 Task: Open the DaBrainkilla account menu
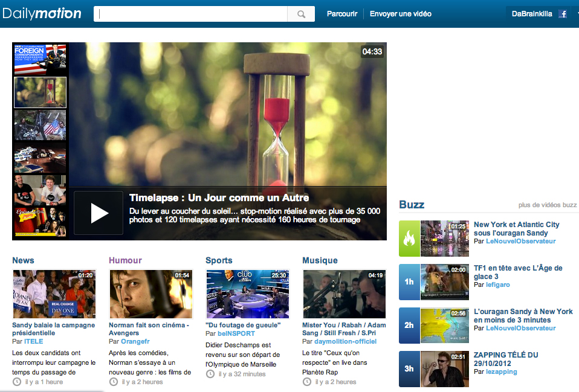[532, 14]
